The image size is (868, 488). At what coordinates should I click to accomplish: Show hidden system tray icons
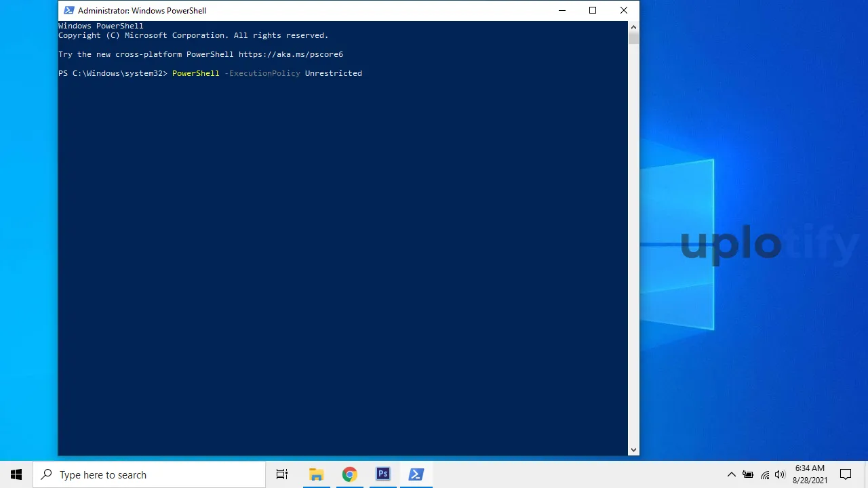[731, 474]
